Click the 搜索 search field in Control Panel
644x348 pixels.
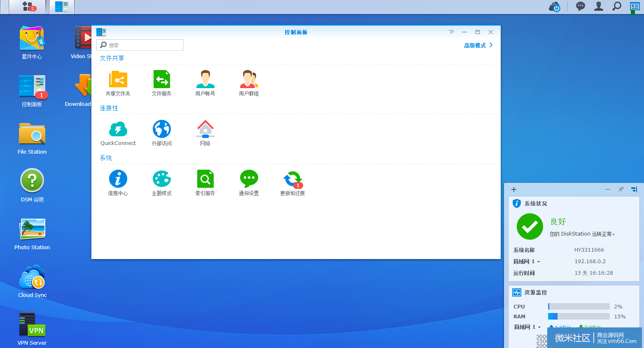coord(140,45)
